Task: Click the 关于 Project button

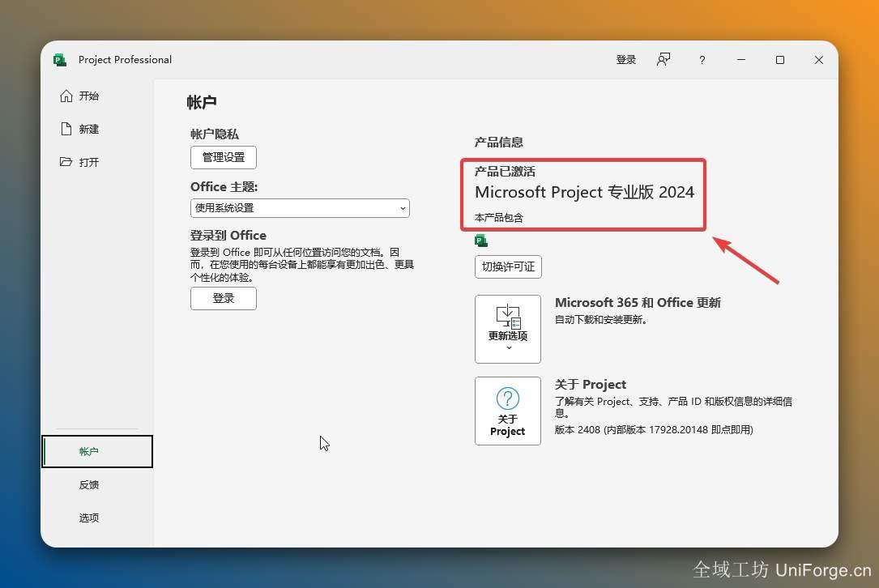Action: [508, 411]
